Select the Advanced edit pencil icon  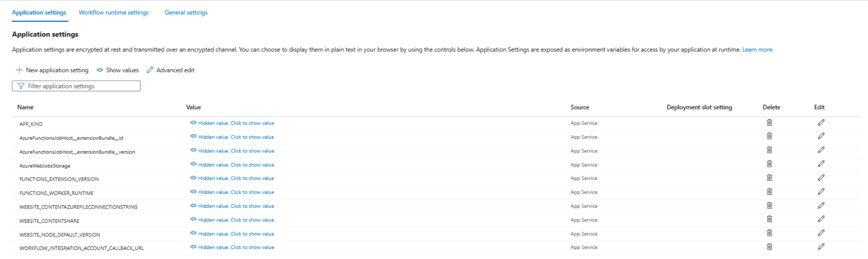150,70
